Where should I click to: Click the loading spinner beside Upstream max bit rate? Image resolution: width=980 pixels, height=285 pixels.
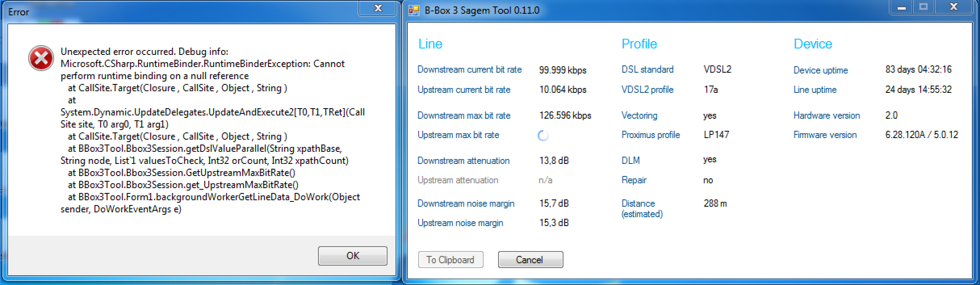pyautogui.click(x=543, y=136)
